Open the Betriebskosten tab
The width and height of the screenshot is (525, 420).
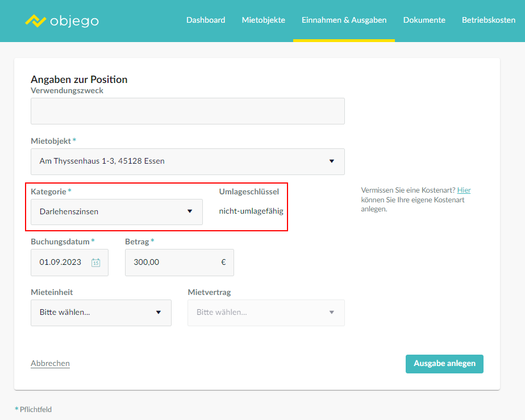click(x=489, y=20)
